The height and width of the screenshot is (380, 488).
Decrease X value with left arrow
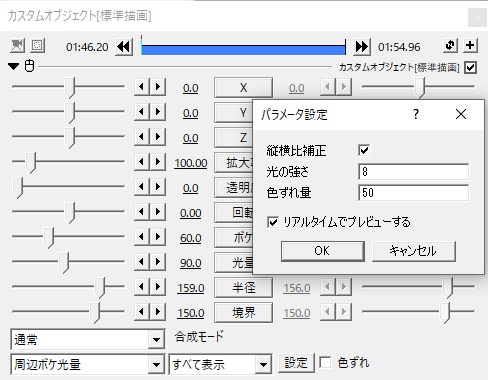tap(142, 87)
